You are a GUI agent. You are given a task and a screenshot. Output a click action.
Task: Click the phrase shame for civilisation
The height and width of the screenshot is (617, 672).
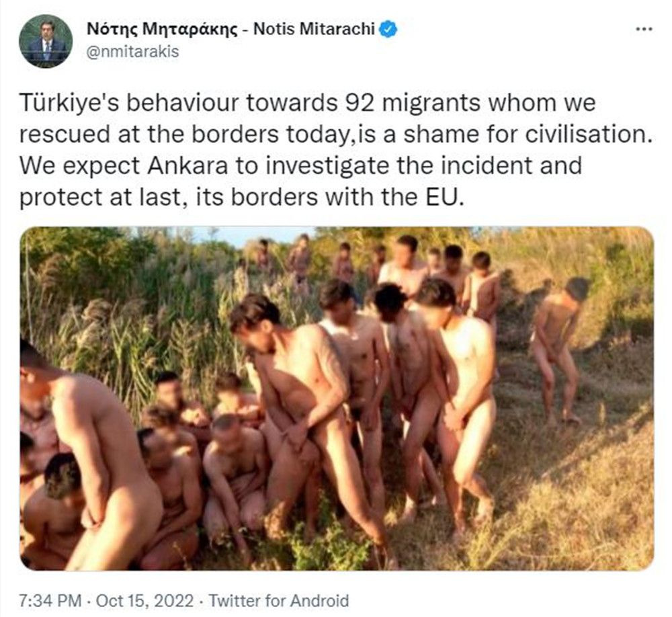[x=525, y=134]
